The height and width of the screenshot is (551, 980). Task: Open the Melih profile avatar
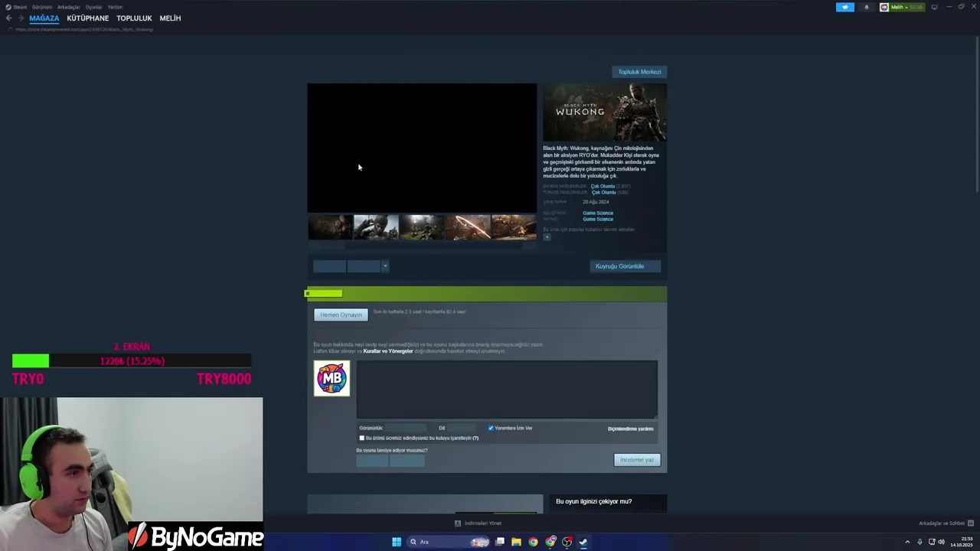click(884, 7)
